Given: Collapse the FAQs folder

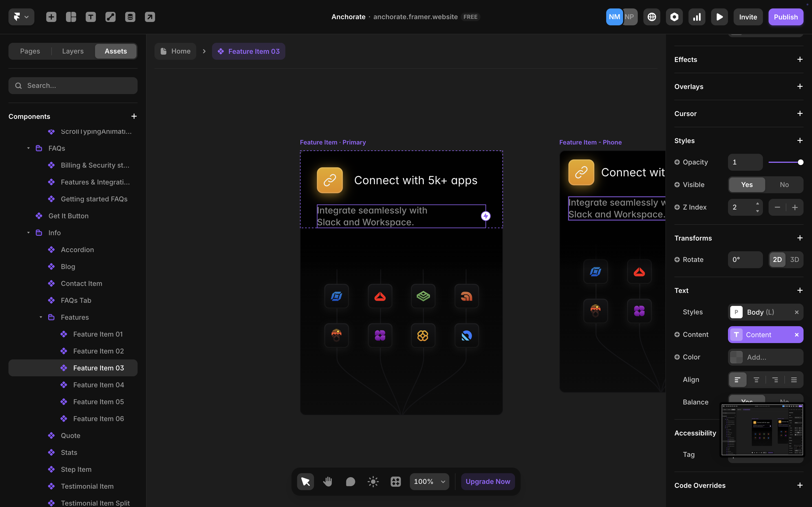Looking at the screenshot, I should (28, 148).
